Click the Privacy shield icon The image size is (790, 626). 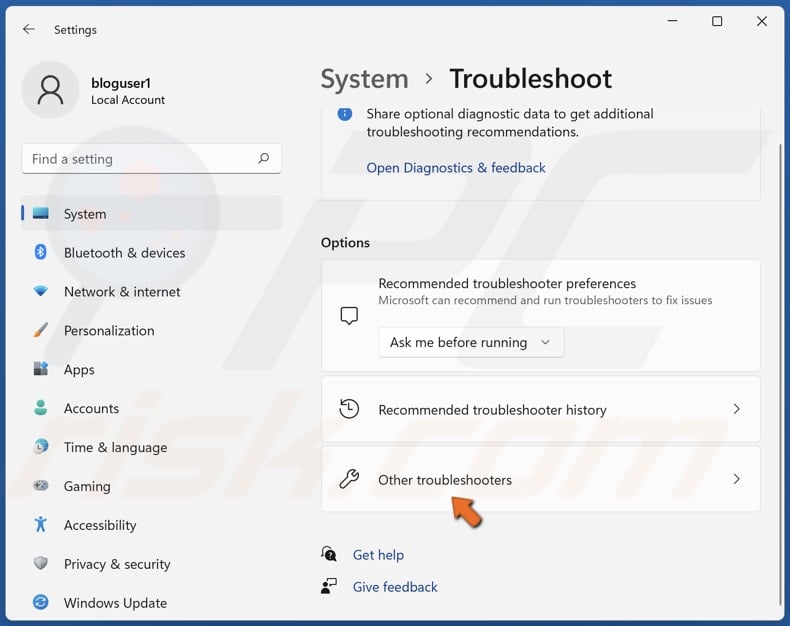40,563
